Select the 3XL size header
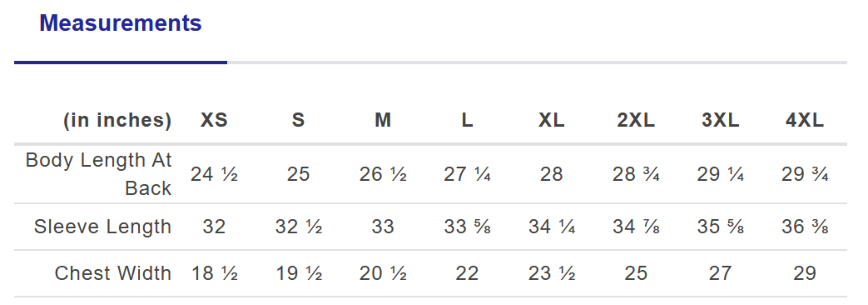Image resolution: width=868 pixels, height=305 pixels. [720, 120]
